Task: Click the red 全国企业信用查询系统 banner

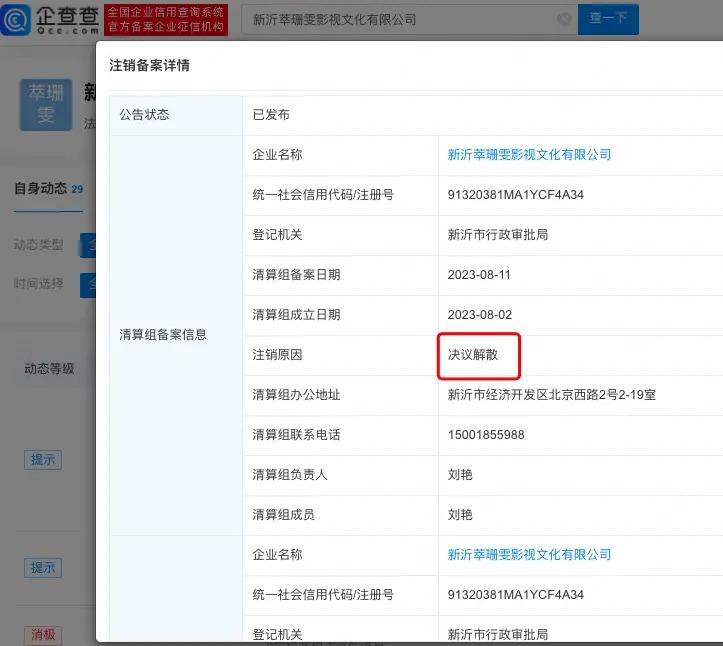Action: point(166,19)
